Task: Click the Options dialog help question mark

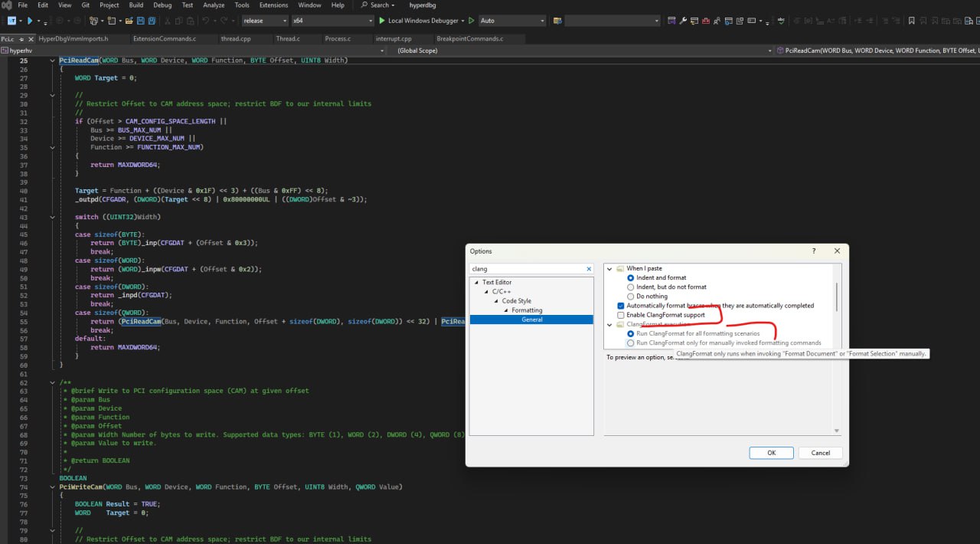Action: [813, 251]
